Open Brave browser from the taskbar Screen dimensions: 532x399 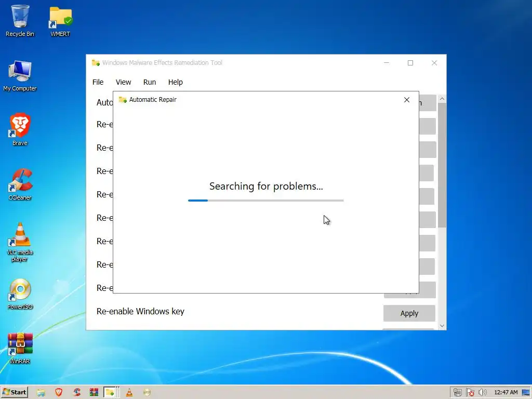59,392
